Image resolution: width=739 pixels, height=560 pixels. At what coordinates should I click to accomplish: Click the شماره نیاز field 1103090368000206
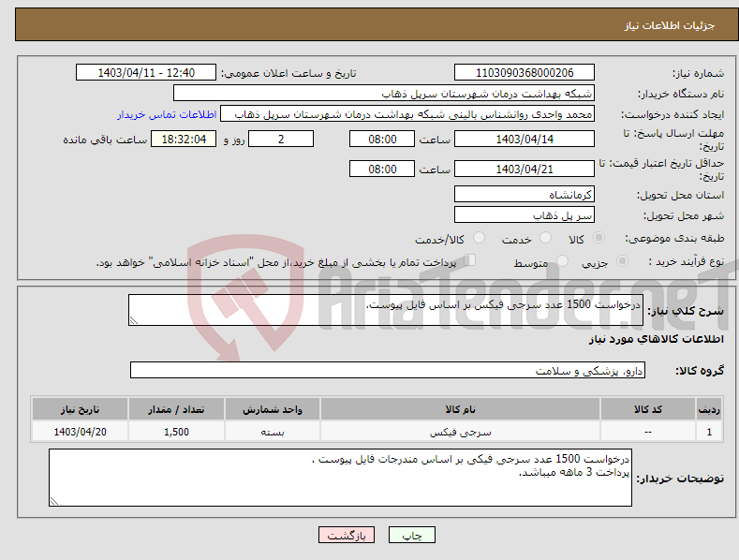(525, 73)
